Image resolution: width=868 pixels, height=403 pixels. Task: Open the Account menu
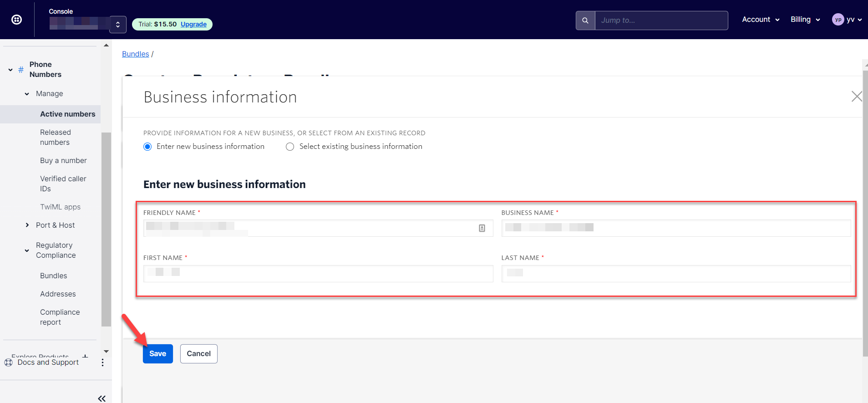point(761,20)
